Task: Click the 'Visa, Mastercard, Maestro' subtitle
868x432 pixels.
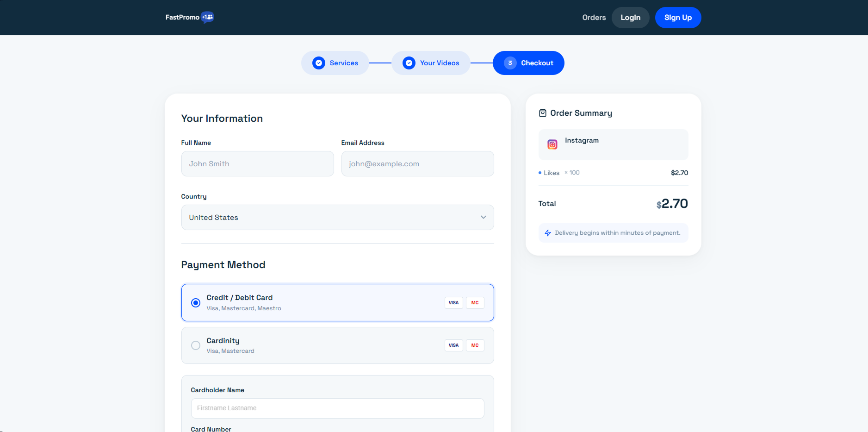Action: 244,308
